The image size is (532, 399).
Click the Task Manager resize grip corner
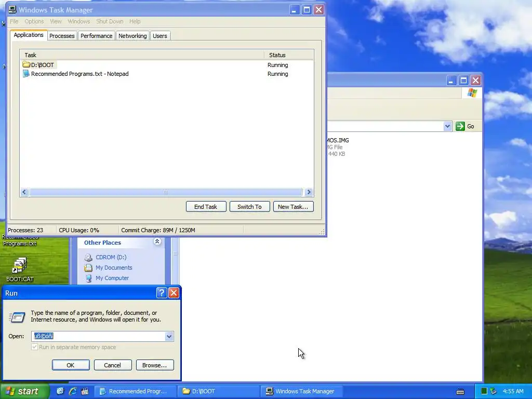point(322,232)
